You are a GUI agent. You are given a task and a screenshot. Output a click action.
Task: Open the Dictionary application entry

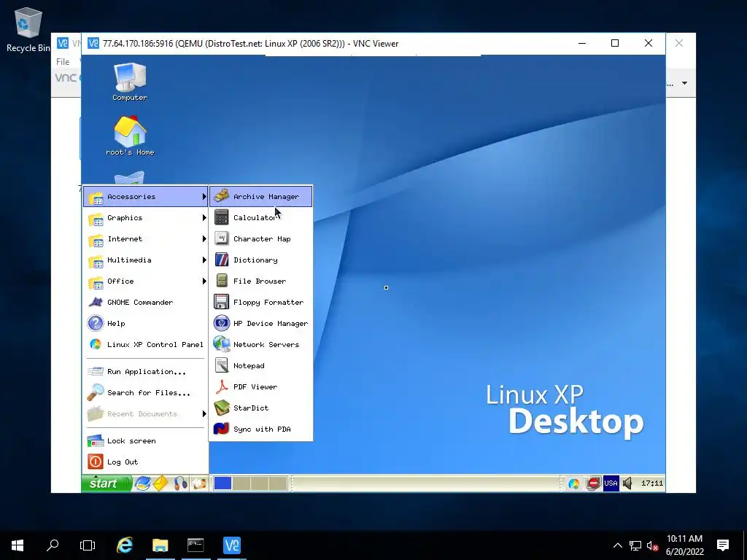tap(260, 260)
